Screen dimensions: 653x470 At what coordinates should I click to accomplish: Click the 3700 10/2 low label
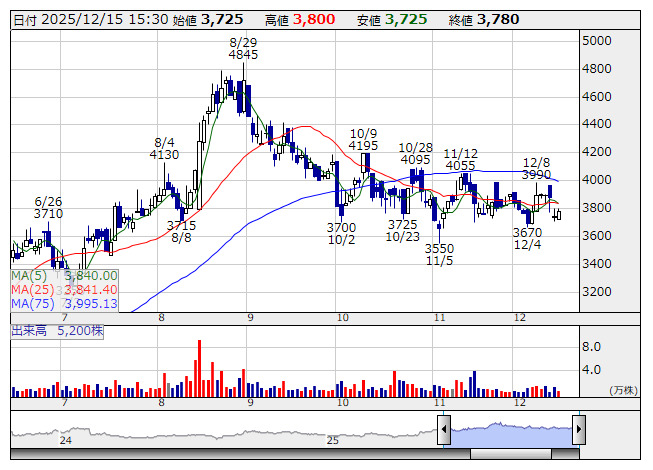(341, 234)
